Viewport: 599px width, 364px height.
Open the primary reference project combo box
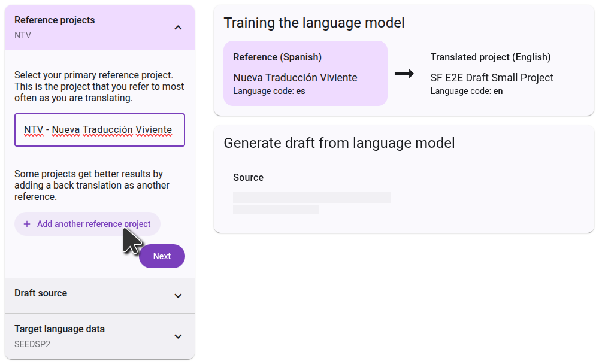pos(99,130)
